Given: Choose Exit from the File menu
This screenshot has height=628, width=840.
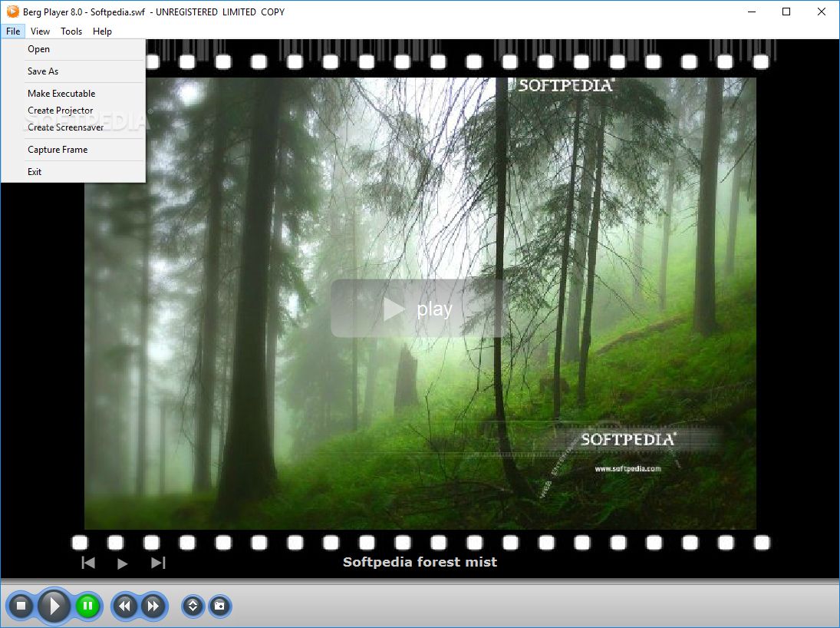Looking at the screenshot, I should [74, 172].
